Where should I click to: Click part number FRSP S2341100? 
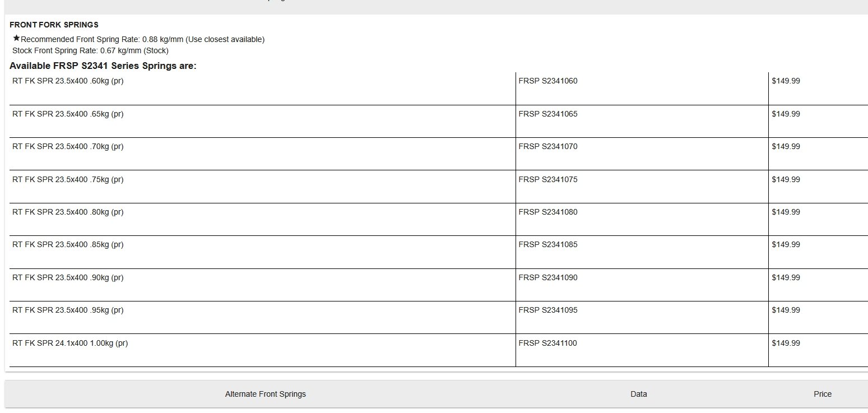point(547,343)
